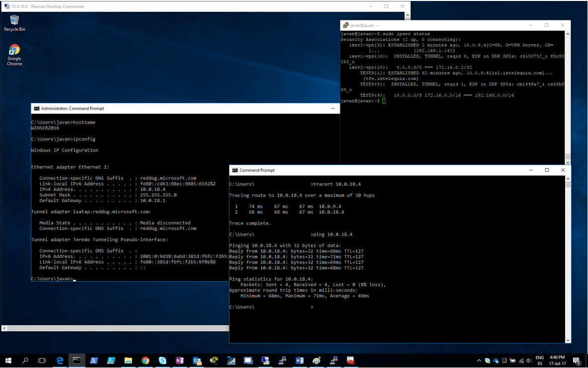Screen dimensions: 588x368
Task: Open Outlook from the taskbar
Action: pyautogui.click(x=197, y=361)
